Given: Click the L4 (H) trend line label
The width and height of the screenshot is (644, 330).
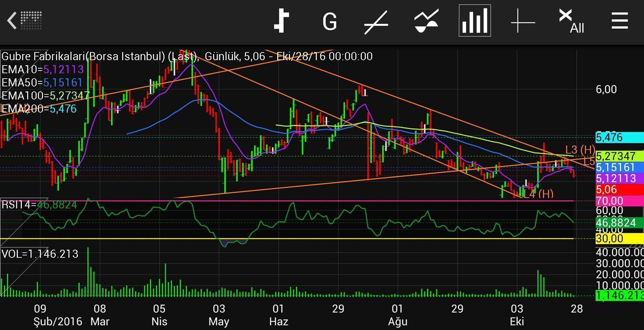Looking at the screenshot, I should [538, 194].
